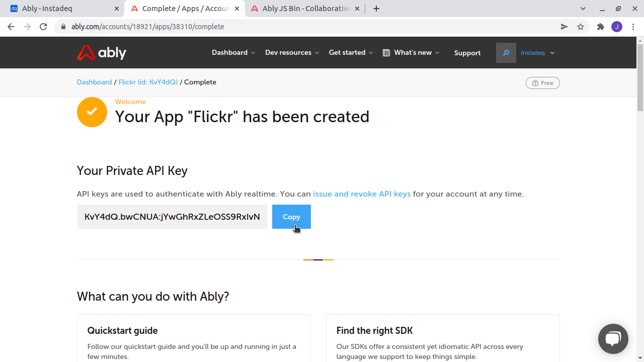The width and height of the screenshot is (644, 362).
Task: Close the Complete / Apps / Account tab
Action: point(237,9)
